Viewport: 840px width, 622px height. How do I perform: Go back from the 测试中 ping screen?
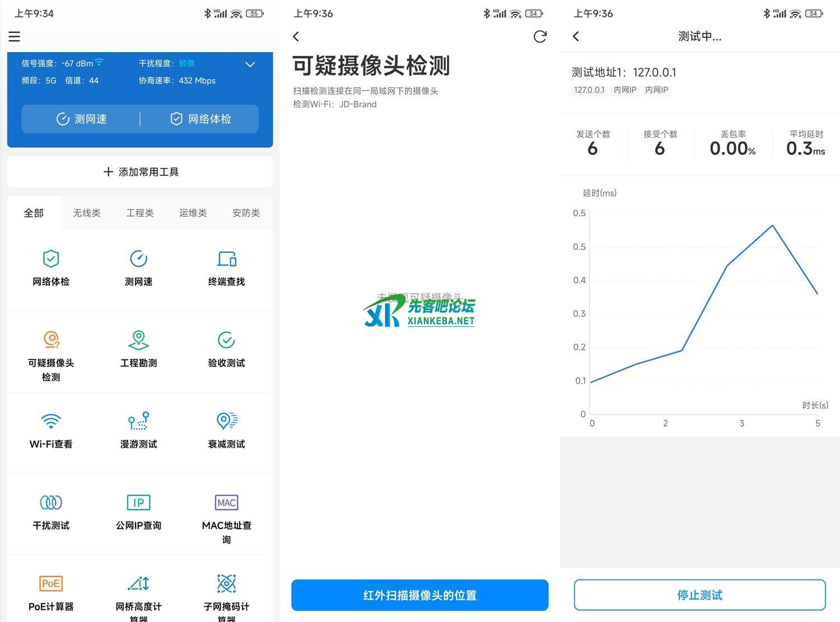(576, 37)
